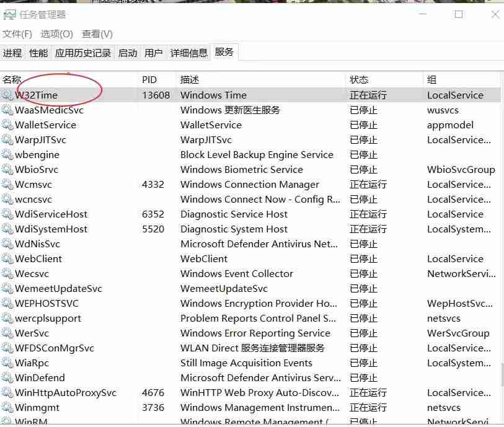Click the gear icon beside WdiSystemHost
This screenshot has width=504, height=427.
(x=7, y=229)
